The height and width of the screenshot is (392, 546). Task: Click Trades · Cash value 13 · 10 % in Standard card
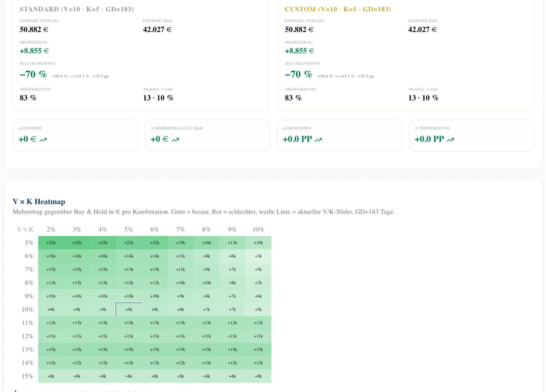(158, 98)
